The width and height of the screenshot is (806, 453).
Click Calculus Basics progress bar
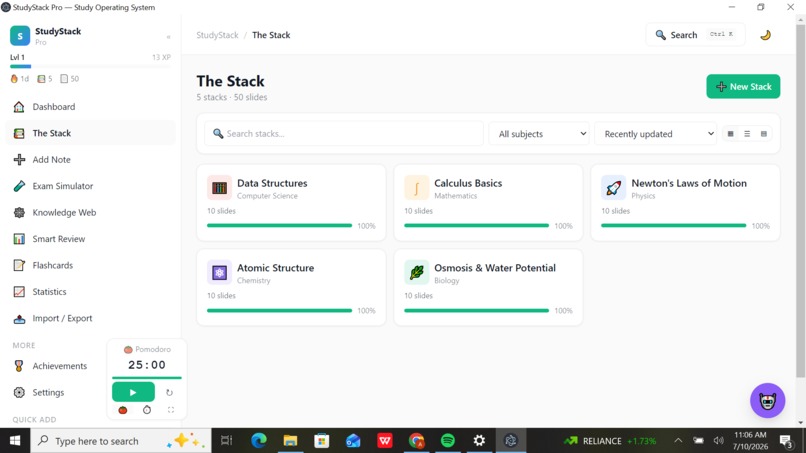pyautogui.click(x=477, y=225)
